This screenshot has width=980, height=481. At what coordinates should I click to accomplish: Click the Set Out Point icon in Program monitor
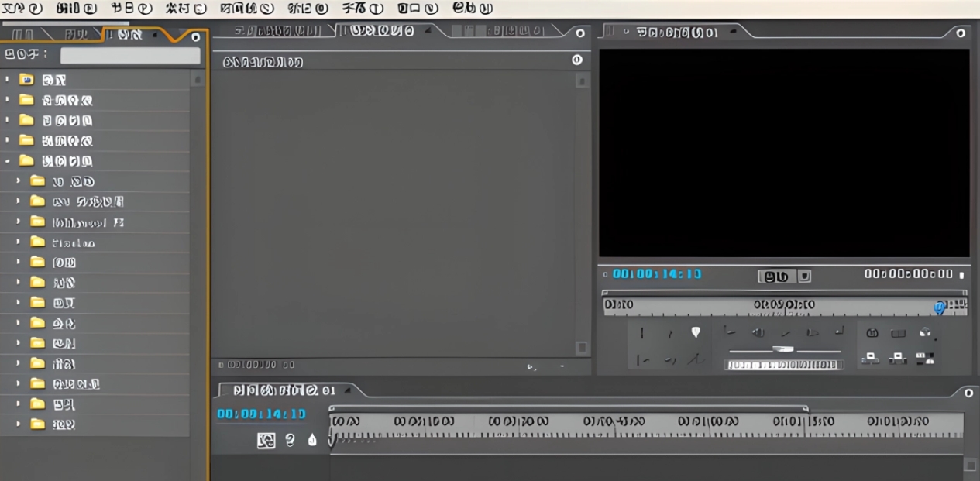pos(669,333)
